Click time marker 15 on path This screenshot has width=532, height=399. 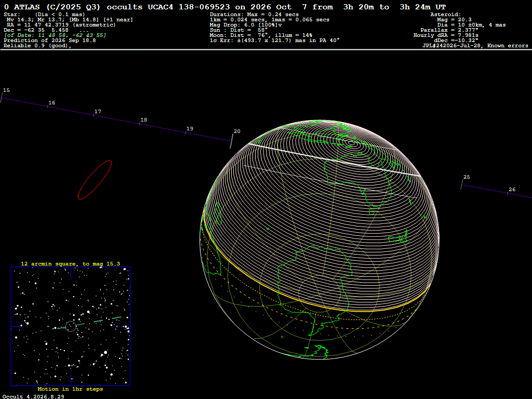click(x=6, y=90)
